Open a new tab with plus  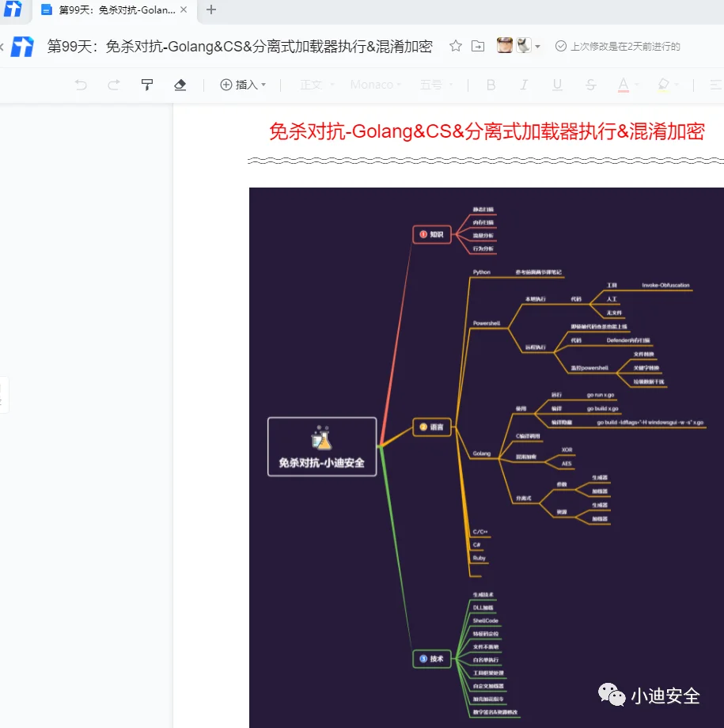pos(211,9)
